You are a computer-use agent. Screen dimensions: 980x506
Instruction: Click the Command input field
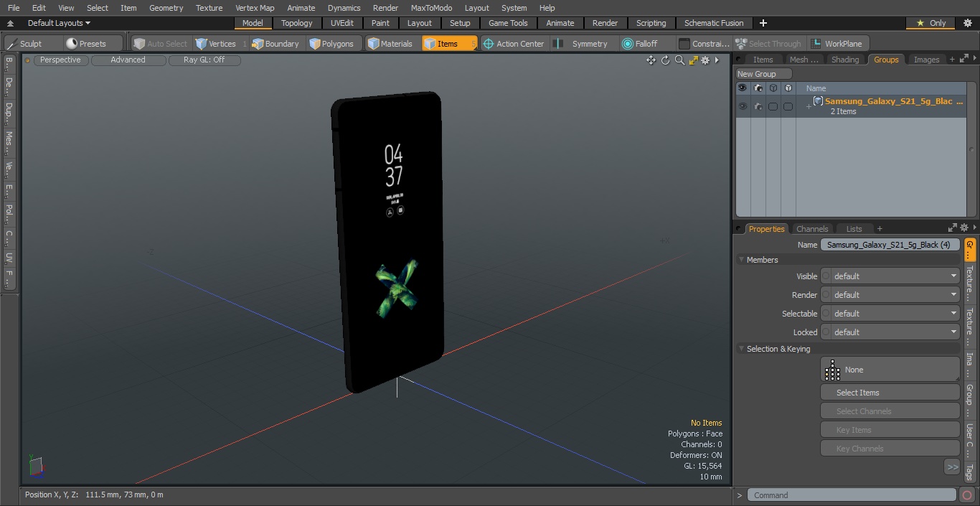click(x=851, y=495)
